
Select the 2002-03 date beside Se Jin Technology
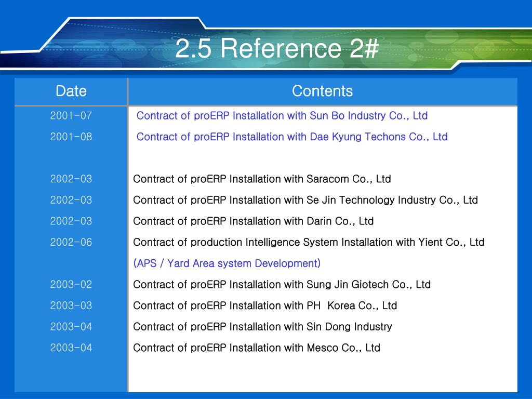tap(71, 200)
